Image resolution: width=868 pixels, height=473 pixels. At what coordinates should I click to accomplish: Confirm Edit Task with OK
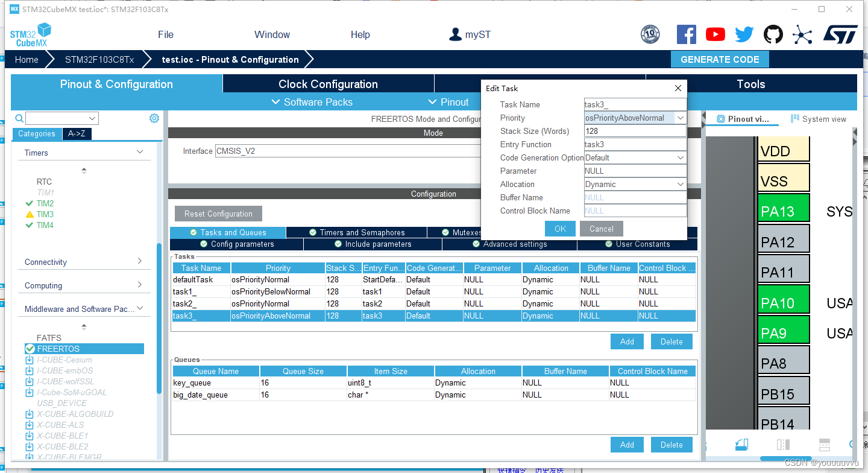coord(560,229)
